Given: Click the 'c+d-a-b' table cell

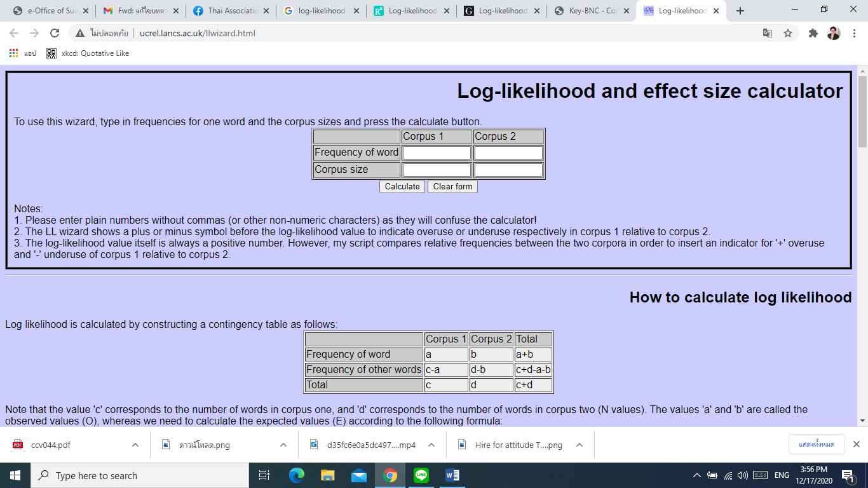Looking at the screenshot, I should pyautogui.click(x=533, y=370).
